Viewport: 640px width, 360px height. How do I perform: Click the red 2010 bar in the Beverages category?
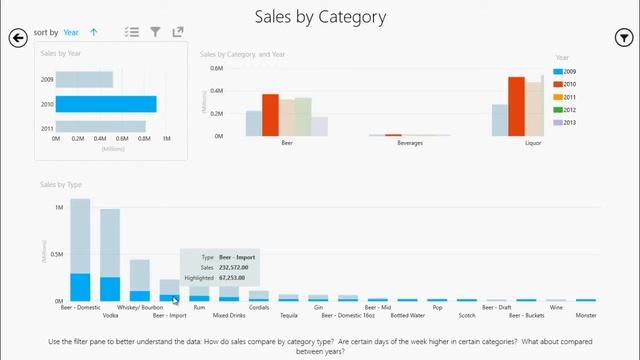tap(393, 135)
